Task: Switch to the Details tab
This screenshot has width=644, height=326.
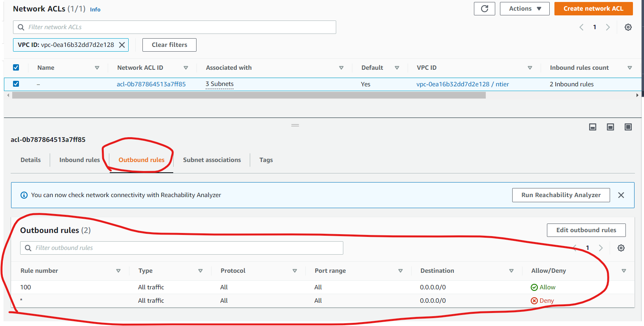Action: pyautogui.click(x=31, y=160)
